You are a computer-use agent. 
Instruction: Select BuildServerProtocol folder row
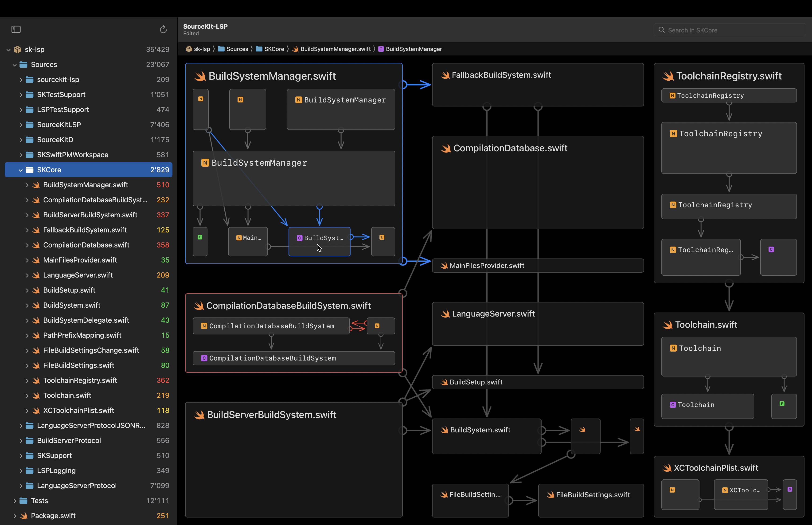point(89,440)
